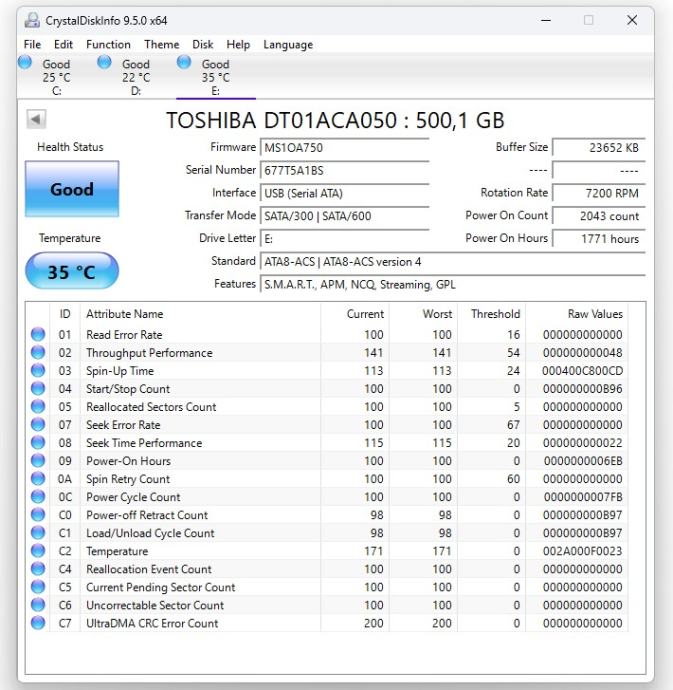Click status orb of UltraDMA CRC Error Count row
673x690 pixels.
pyautogui.click(x=38, y=623)
